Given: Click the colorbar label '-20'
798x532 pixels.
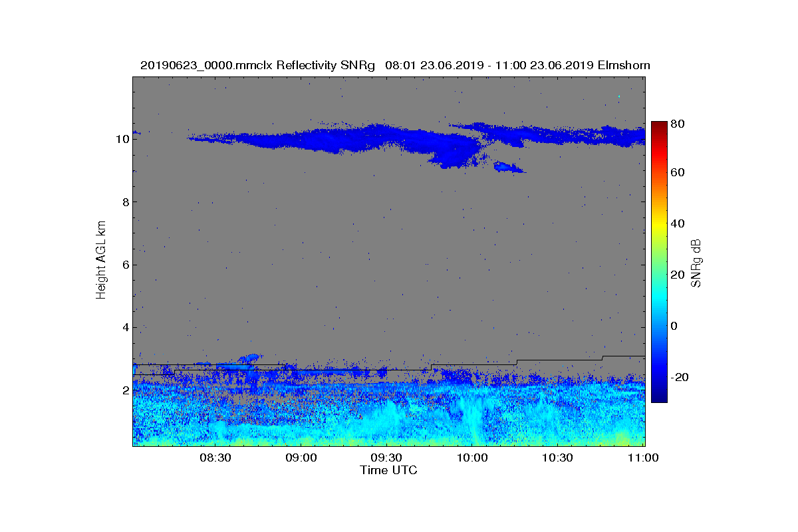Looking at the screenshot, I should click(x=680, y=377).
